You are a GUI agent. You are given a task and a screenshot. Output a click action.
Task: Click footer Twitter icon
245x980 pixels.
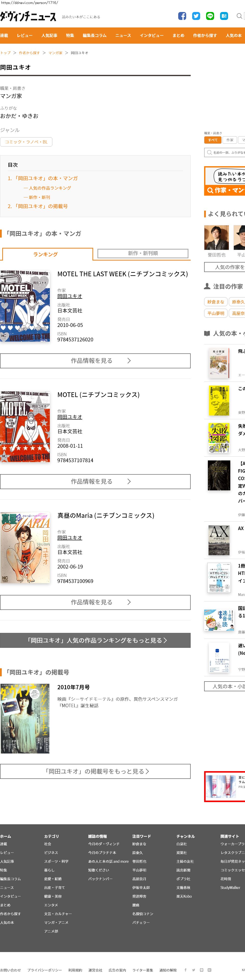(193, 970)
